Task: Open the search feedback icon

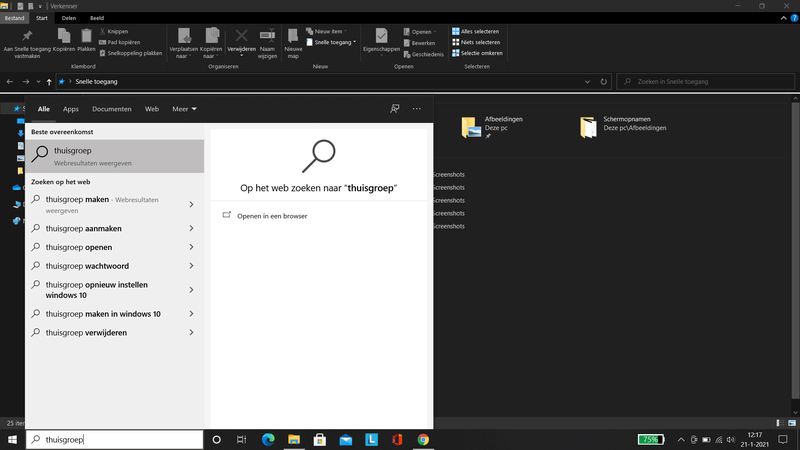Action: [395, 108]
